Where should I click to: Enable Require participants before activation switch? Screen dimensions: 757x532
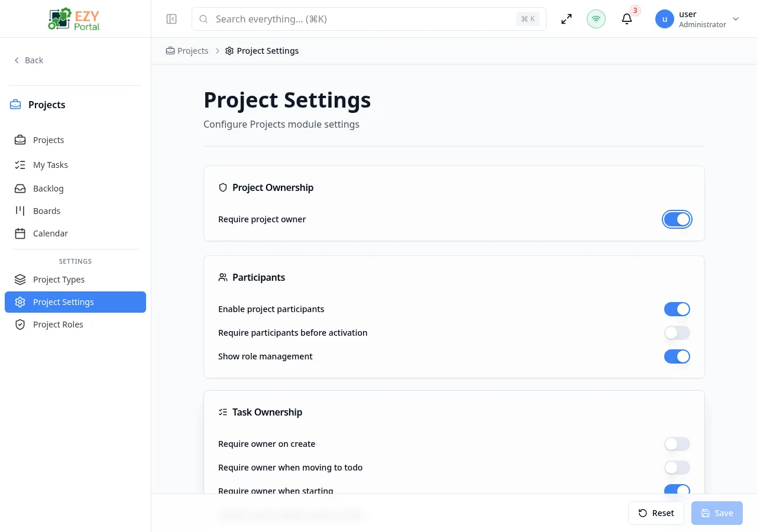click(677, 333)
